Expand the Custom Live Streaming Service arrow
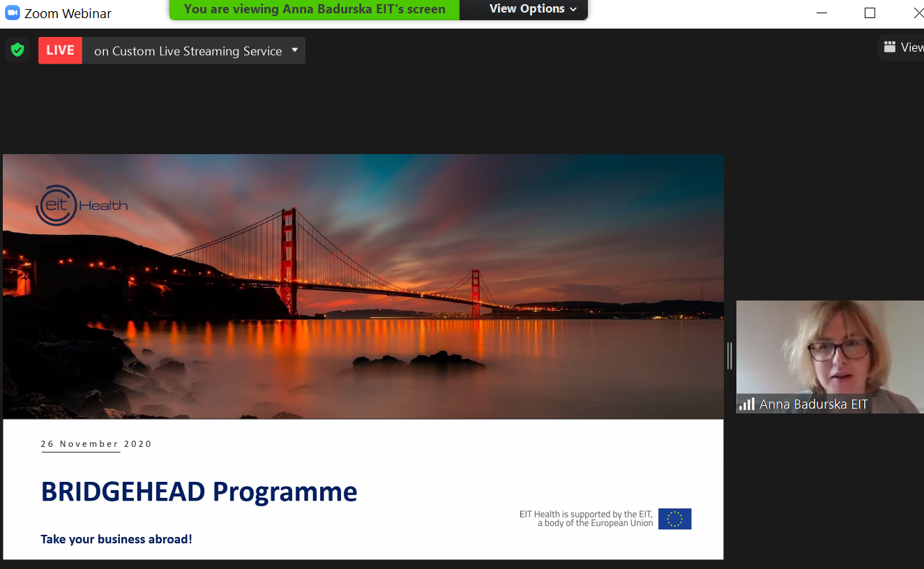This screenshot has height=569, width=924. pos(294,50)
